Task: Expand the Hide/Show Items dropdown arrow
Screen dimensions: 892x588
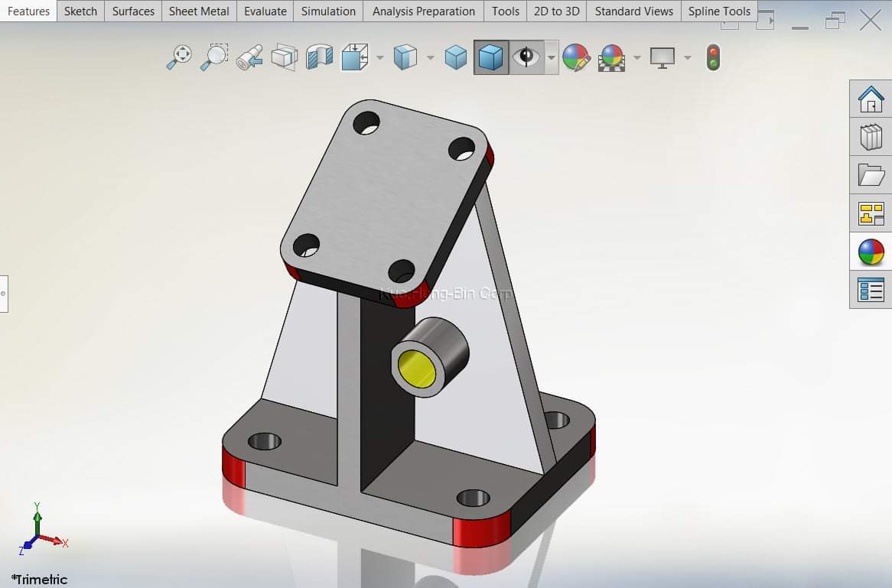Action: (x=552, y=57)
